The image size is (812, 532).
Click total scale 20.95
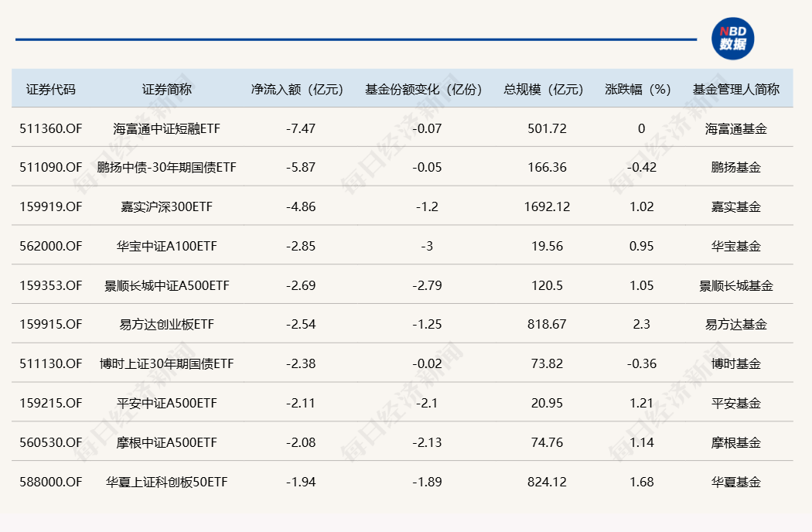(x=547, y=403)
